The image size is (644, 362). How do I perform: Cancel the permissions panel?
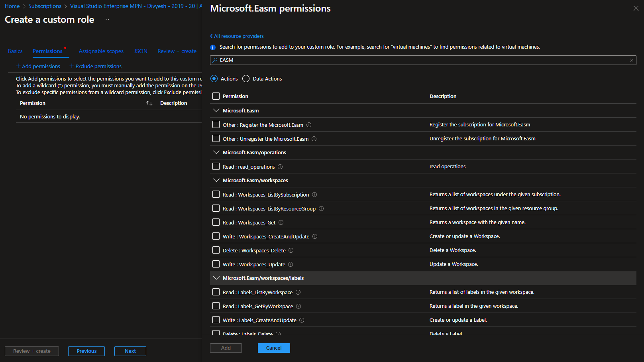pos(274,348)
